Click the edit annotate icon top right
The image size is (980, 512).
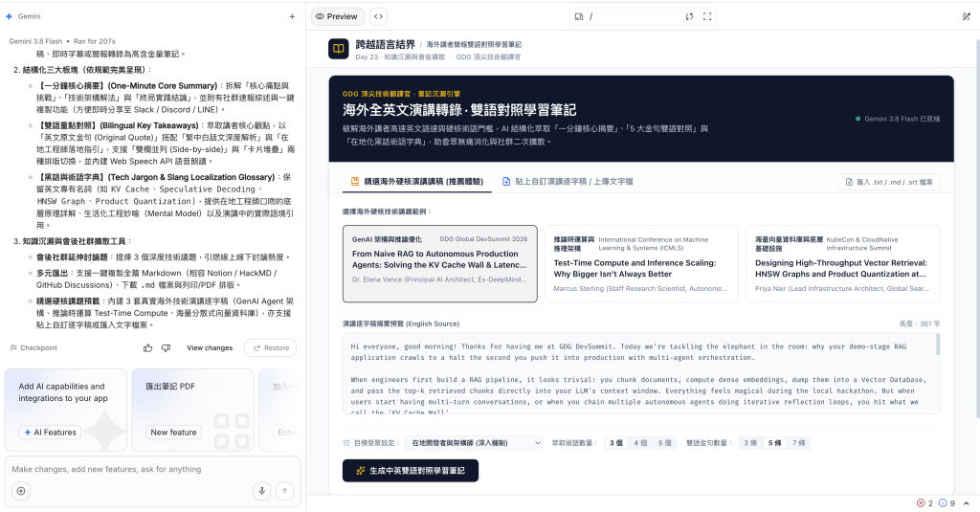tap(967, 17)
